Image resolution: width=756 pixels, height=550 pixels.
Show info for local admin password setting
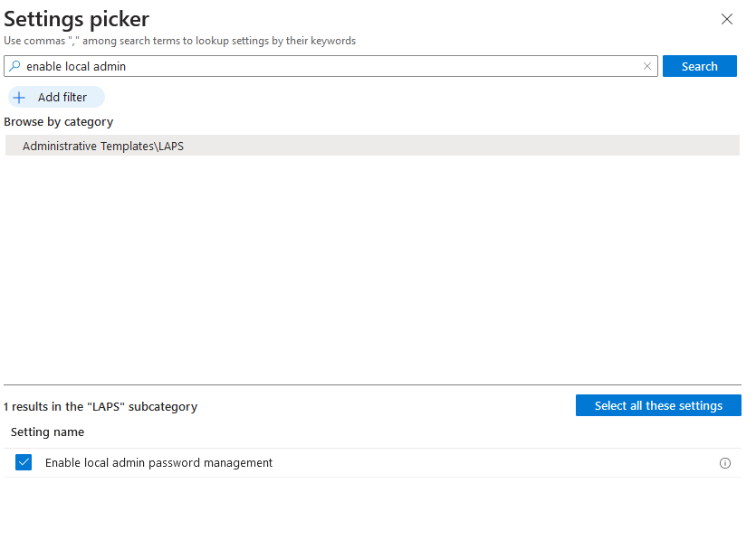pyautogui.click(x=724, y=463)
